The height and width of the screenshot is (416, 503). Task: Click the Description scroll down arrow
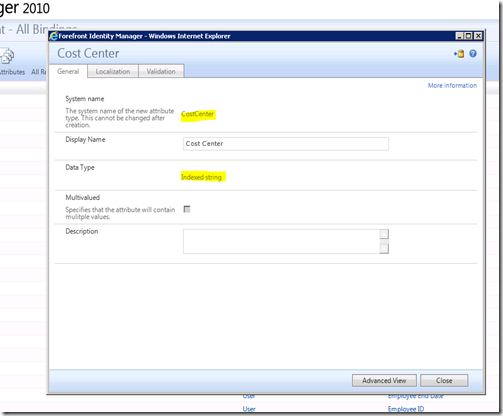384,249
